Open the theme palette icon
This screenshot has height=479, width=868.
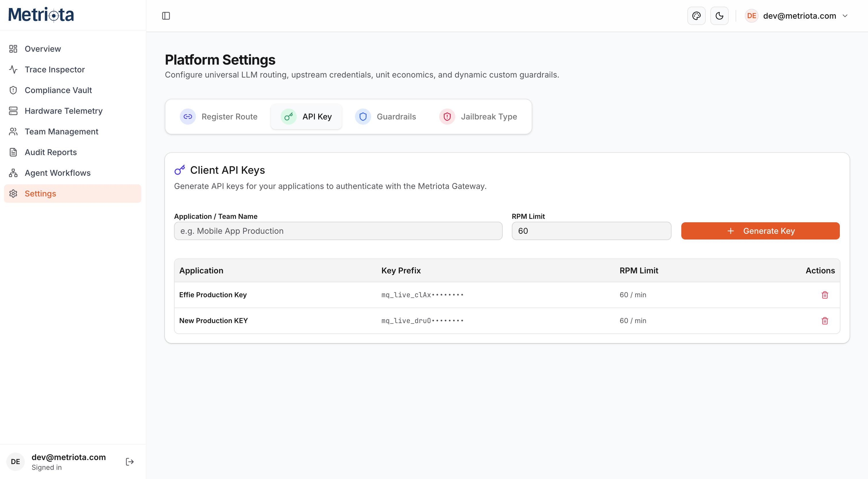(696, 16)
